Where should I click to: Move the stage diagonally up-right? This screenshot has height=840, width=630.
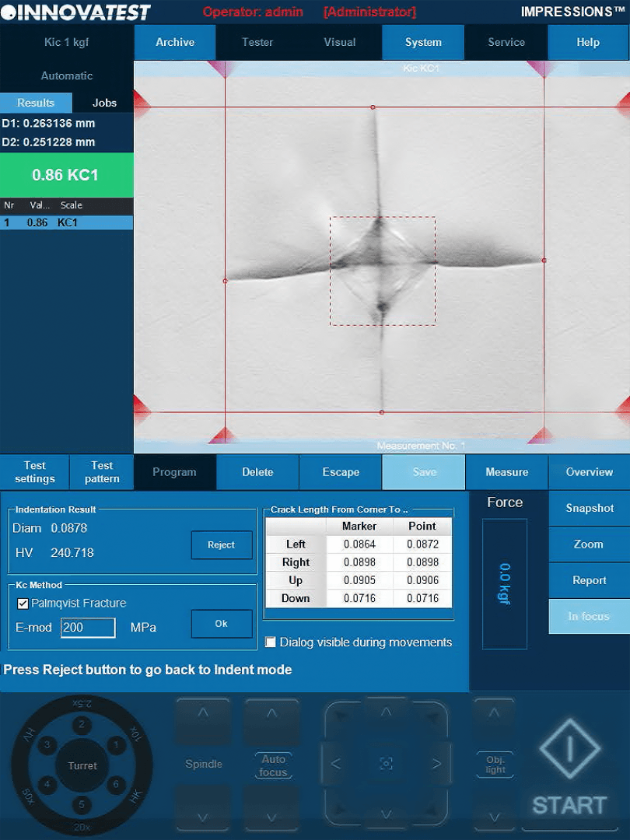[432, 717]
